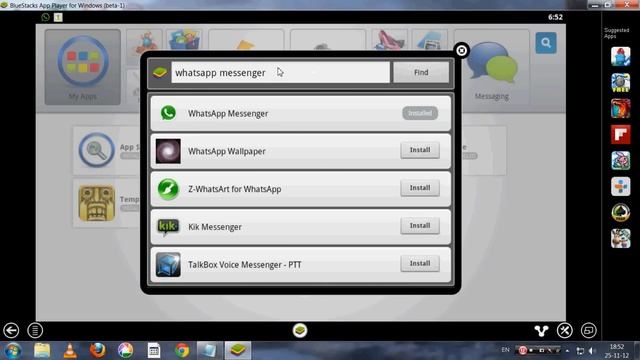The image size is (640, 360).
Task: Click the search field containing whatsapp messenger
Action: point(280,72)
